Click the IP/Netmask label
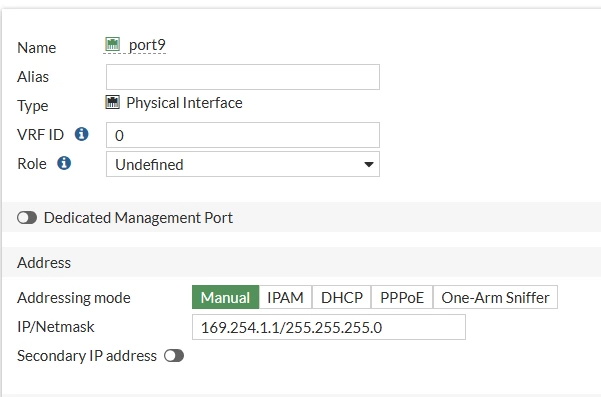 (x=56, y=327)
